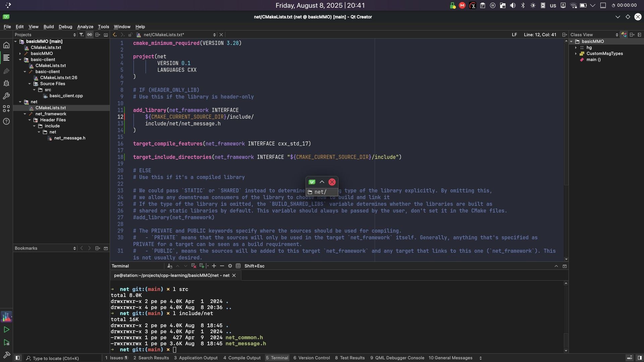The width and height of the screenshot is (644, 362).
Task: Click the LF line ending button
Action: (514, 35)
